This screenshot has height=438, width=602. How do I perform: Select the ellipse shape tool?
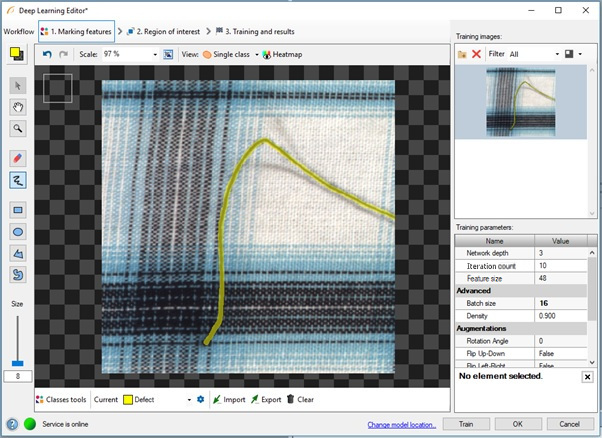pyautogui.click(x=18, y=231)
